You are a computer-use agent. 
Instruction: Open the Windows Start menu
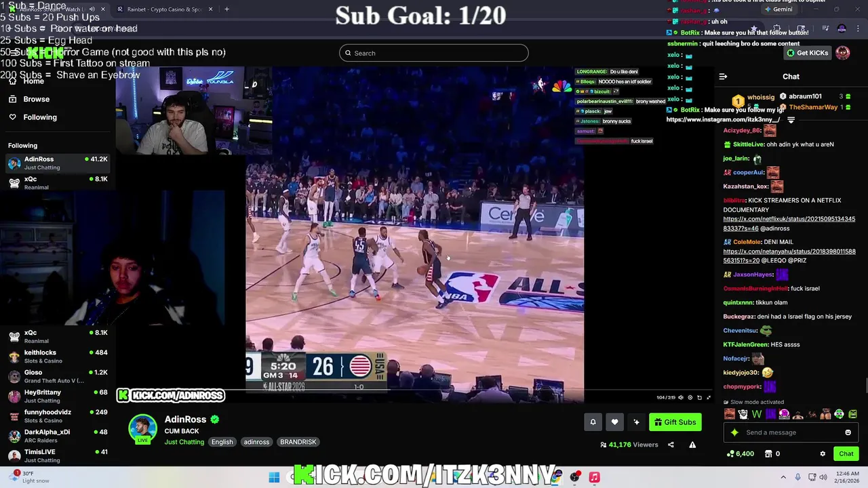point(274,477)
